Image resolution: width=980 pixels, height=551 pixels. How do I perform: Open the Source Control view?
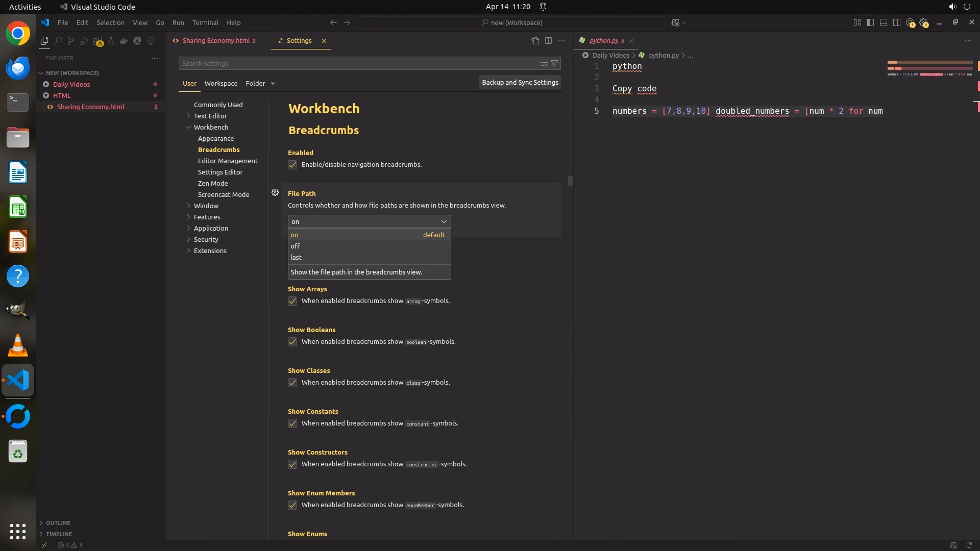click(71, 41)
